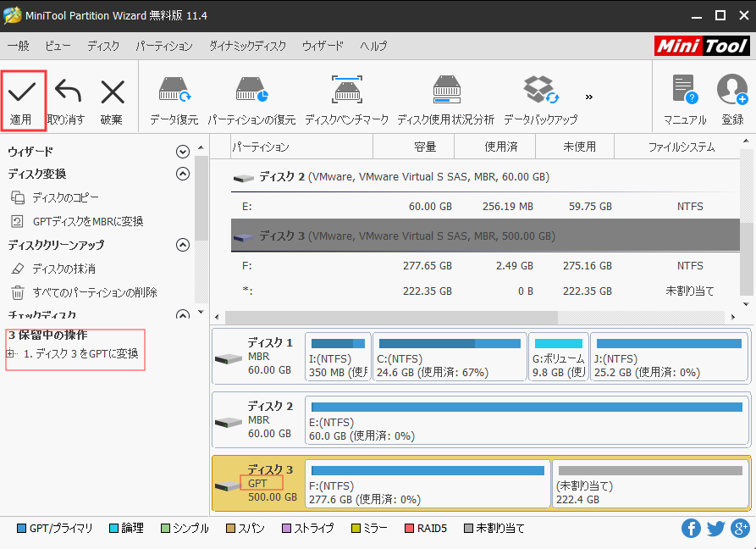Image resolution: width=756 pixels, height=549 pixels.
Task: Discard all changes with the 破棄 icon
Action: click(x=112, y=93)
